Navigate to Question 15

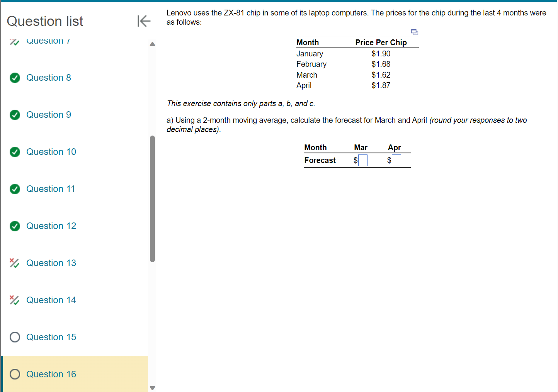click(51, 337)
